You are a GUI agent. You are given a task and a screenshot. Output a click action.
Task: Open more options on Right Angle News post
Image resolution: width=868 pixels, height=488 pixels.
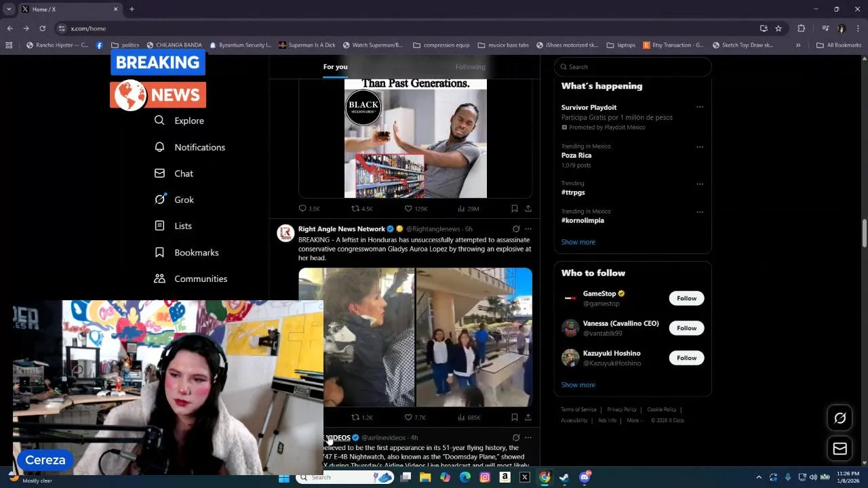528,229
